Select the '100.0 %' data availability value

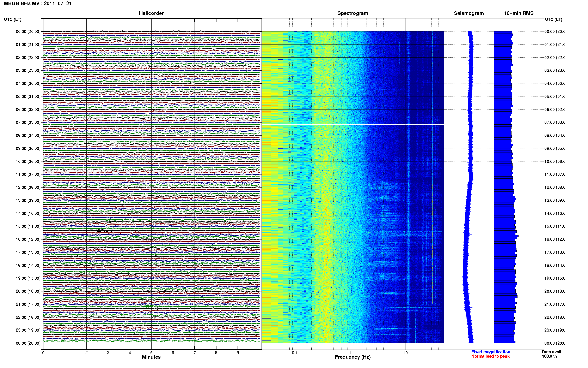pyautogui.click(x=549, y=356)
